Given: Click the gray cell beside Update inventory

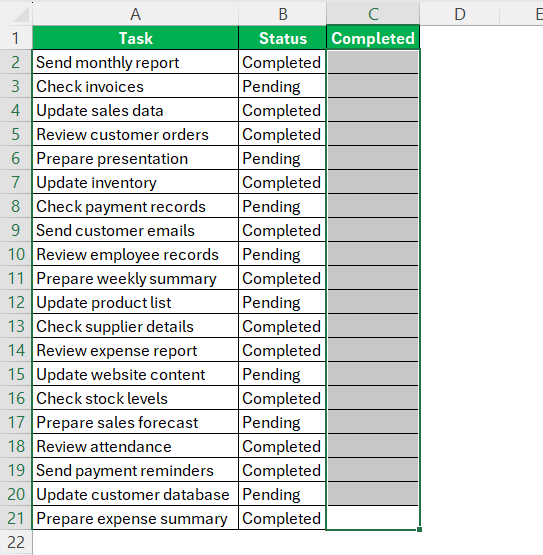Looking at the screenshot, I should (373, 182).
